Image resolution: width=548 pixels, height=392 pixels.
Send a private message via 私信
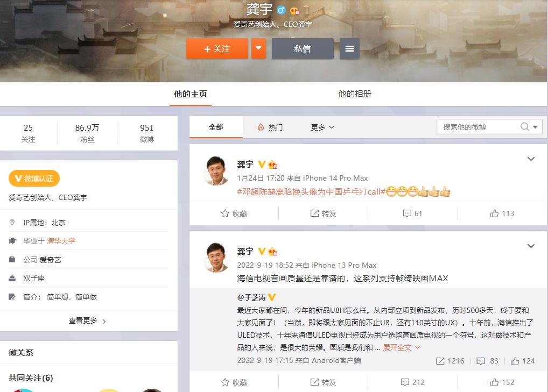tap(303, 48)
